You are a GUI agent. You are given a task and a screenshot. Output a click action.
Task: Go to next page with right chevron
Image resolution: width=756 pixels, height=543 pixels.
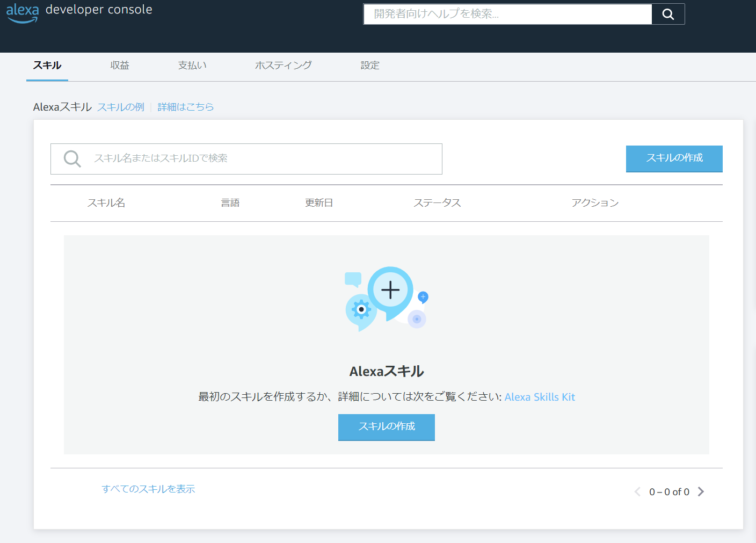click(701, 491)
